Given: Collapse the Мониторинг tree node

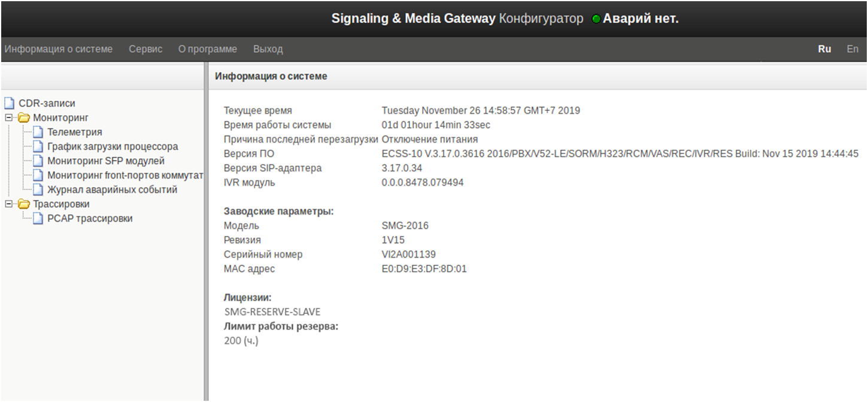Looking at the screenshot, I should (x=8, y=118).
